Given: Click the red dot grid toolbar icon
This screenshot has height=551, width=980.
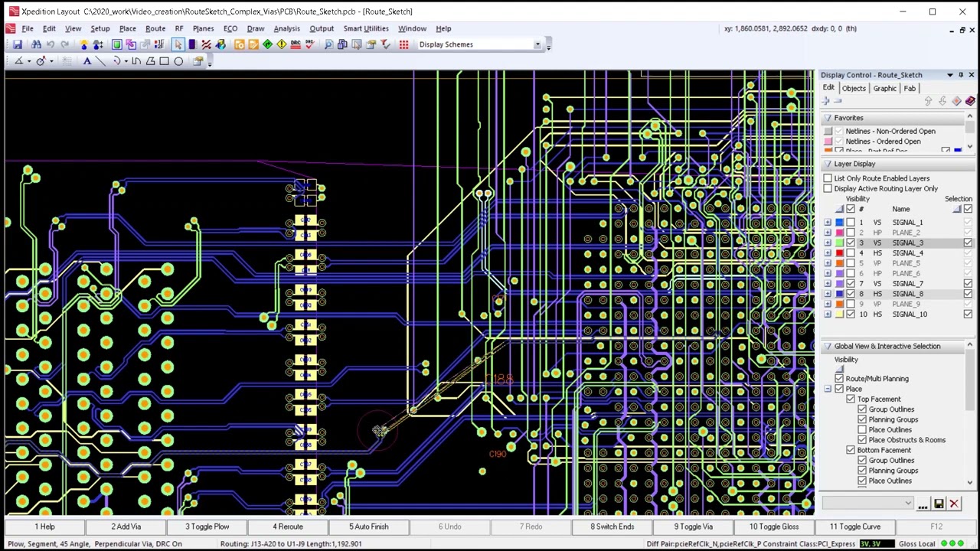Looking at the screenshot, I should point(403,44).
